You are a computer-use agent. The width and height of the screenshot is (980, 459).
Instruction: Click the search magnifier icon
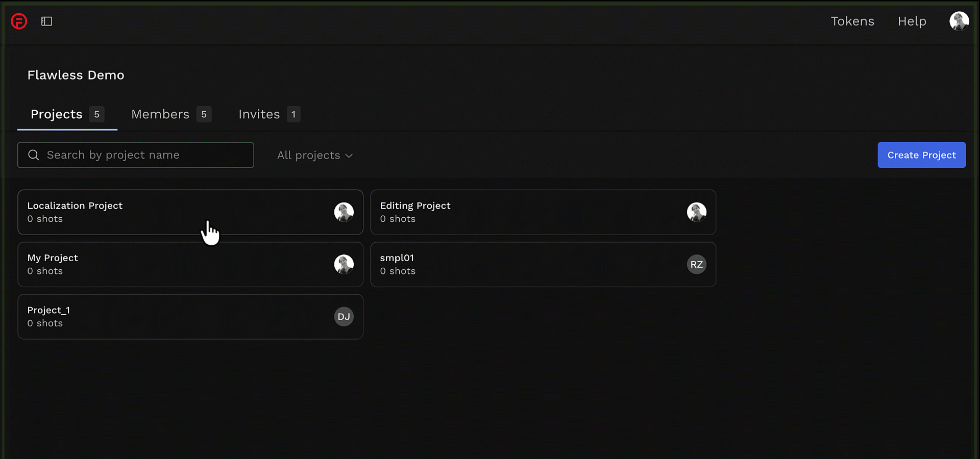34,155
